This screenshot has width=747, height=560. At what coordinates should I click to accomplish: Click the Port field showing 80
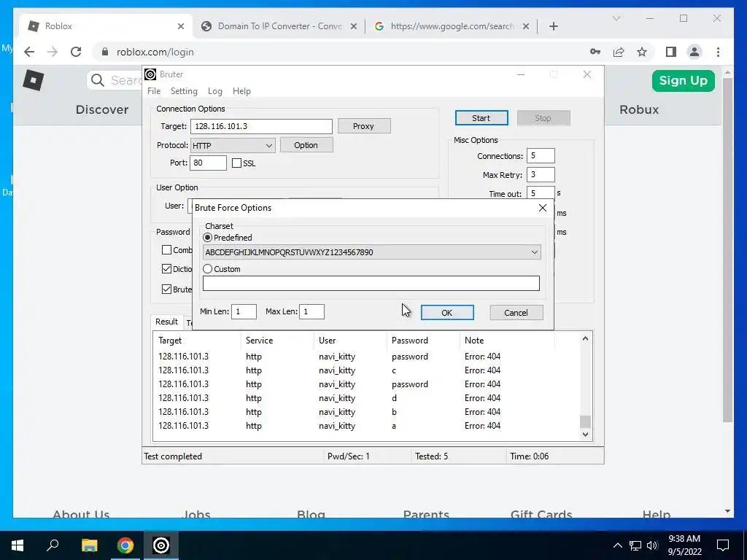coord(208,163)
